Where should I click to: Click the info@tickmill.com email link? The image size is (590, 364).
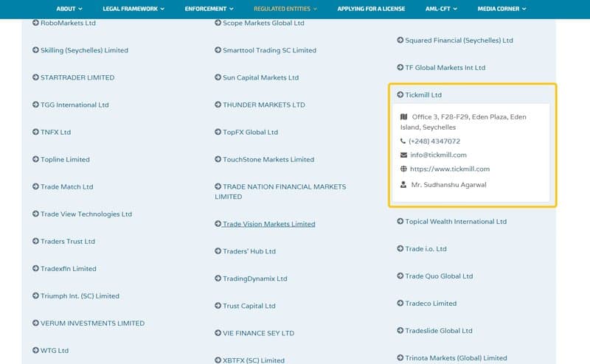[438, 155]
